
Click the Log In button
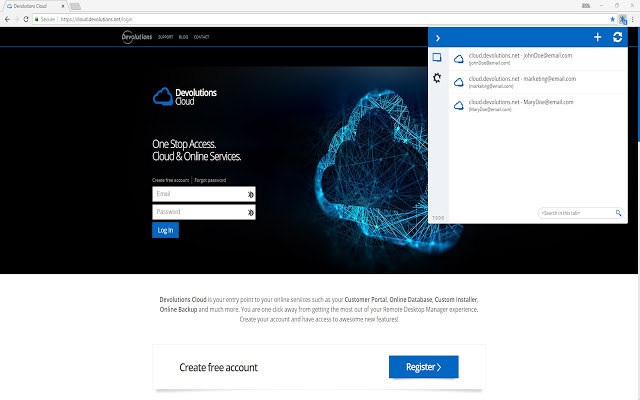click(x=165, y=230)
